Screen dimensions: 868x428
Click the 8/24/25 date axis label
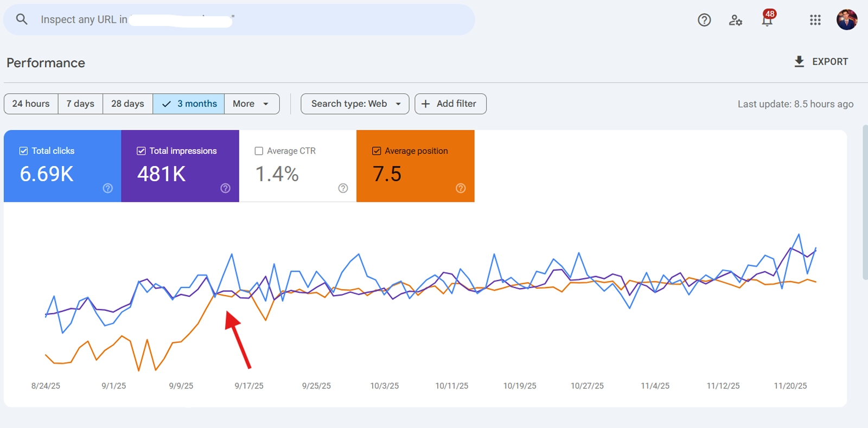click(46, 386)
